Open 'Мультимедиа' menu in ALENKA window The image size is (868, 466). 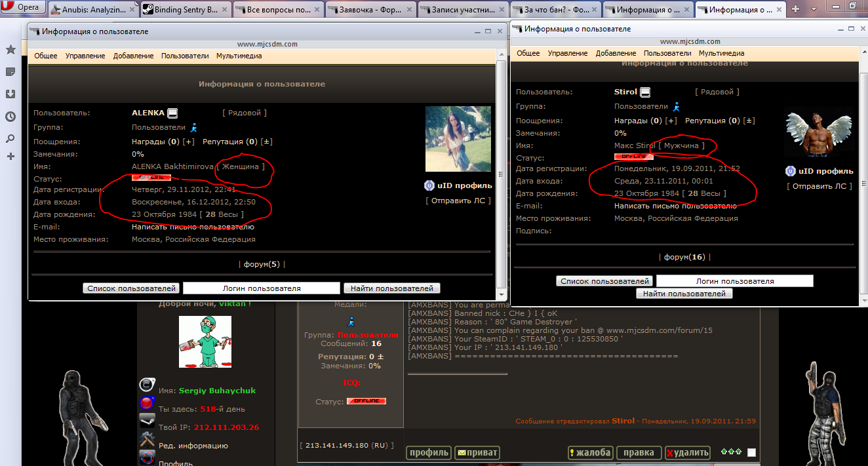[239, 56]
